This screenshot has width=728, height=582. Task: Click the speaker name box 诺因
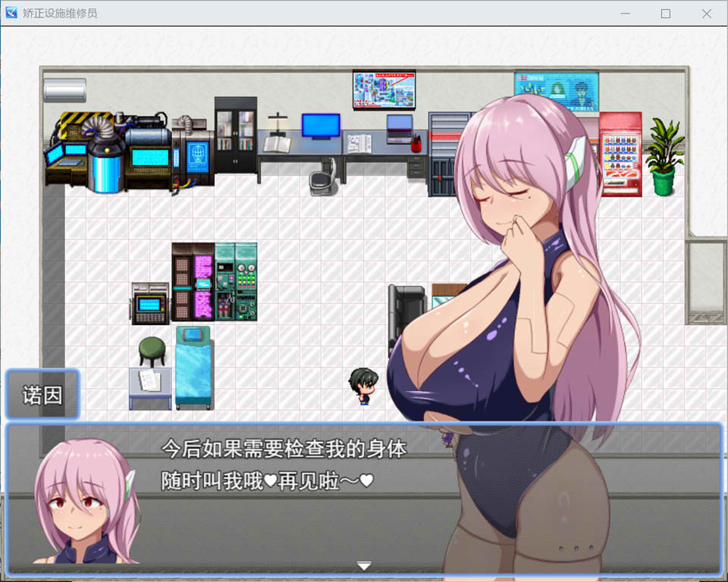(x=42, y=395)
